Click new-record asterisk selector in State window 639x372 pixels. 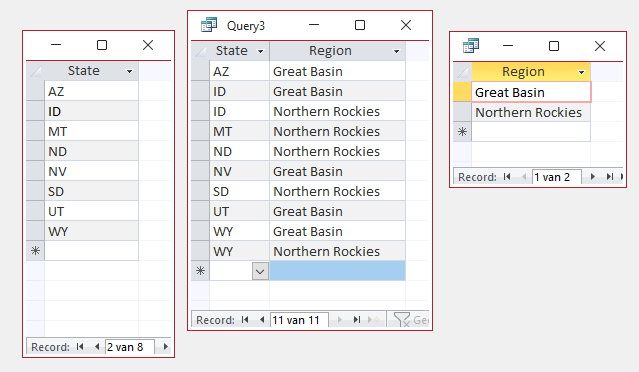[35, 251]
